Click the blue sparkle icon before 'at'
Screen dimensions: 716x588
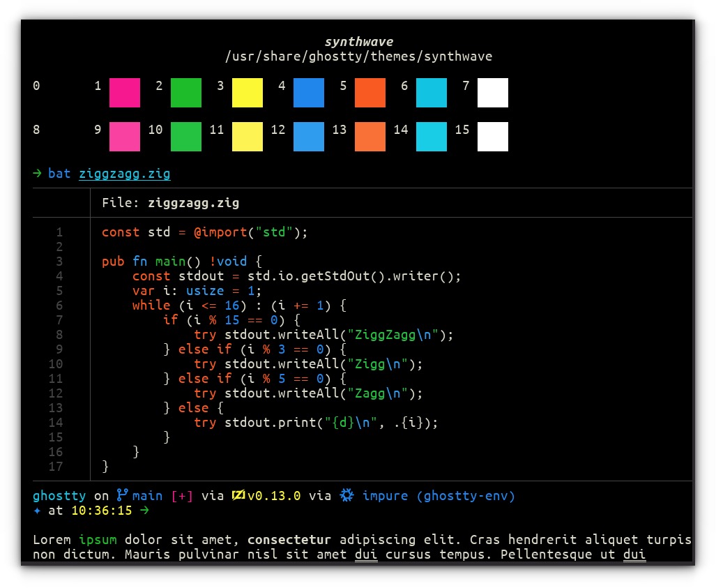tap(37, 511)
